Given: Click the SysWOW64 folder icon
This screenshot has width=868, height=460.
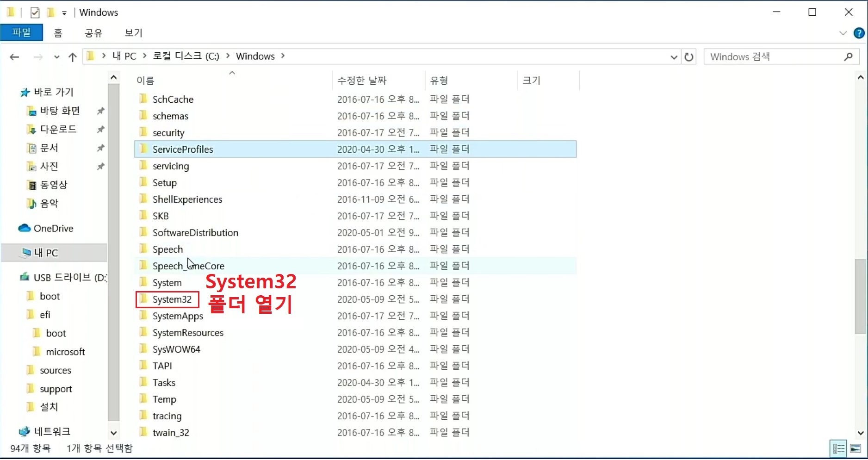Looking at the screenshot, I should tap(143, 349).
